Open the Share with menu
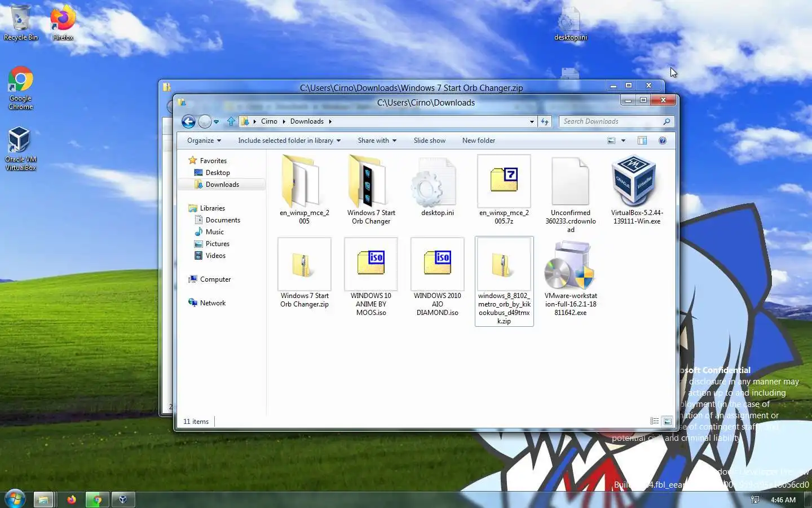Viewport: 812px width, 508px height. (377, 141)
